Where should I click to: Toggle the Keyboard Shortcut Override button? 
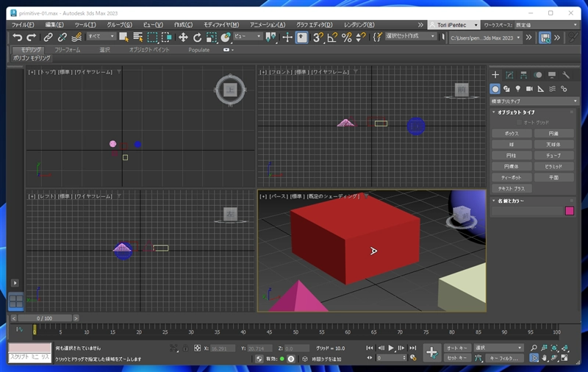302,37
